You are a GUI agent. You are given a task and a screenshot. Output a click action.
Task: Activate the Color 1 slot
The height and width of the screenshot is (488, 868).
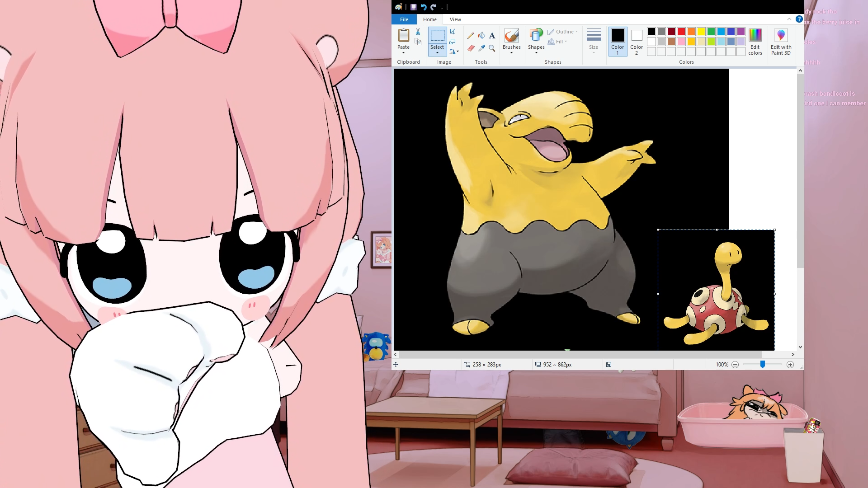(618, 41)
